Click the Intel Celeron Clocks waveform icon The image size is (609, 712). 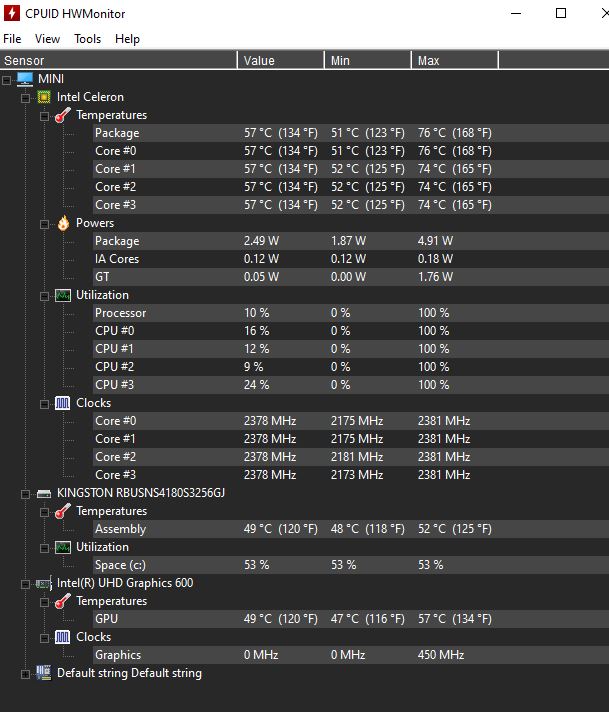63,403
